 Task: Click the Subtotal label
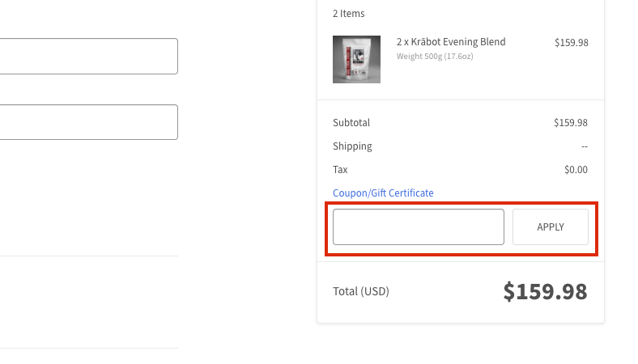[x=351, y=122]
